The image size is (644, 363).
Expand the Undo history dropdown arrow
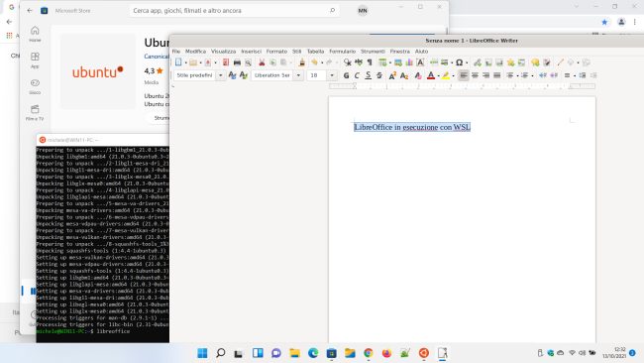(x=322, y=62)
